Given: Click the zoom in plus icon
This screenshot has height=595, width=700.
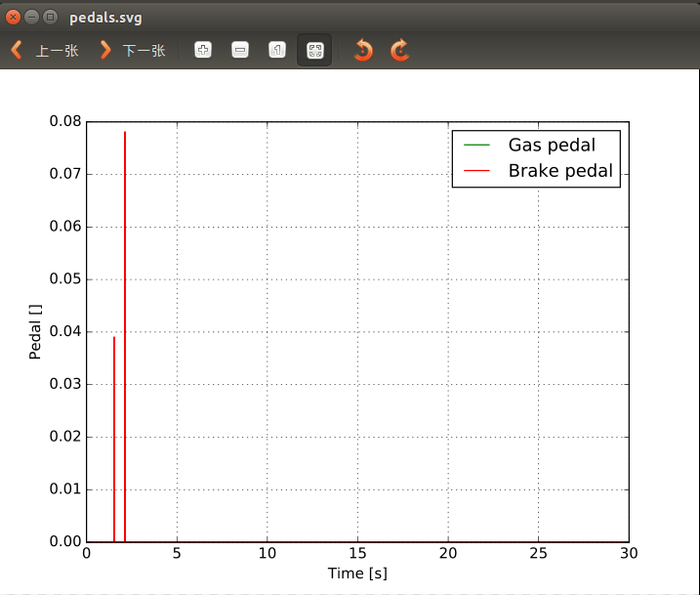Looking at the screenshot, I should coord(203,50).
